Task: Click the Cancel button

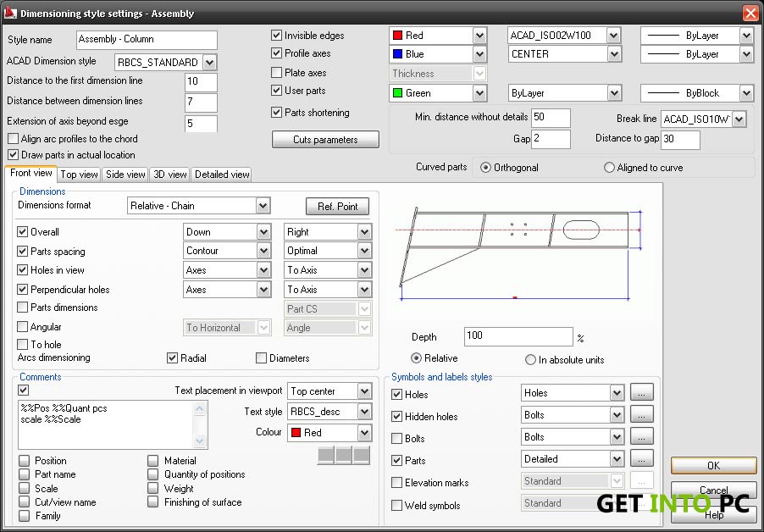Action: pos(713,490)
